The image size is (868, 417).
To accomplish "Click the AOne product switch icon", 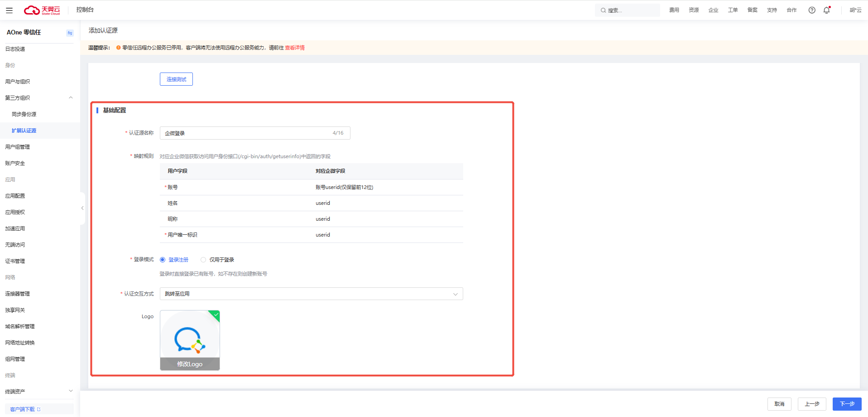I will click(x=70, y=33).
